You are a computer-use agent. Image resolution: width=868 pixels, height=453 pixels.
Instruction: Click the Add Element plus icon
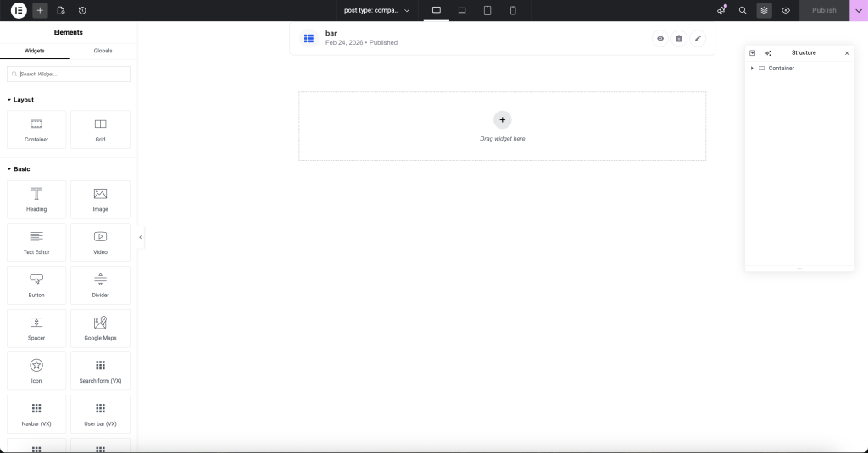[40, 10]
